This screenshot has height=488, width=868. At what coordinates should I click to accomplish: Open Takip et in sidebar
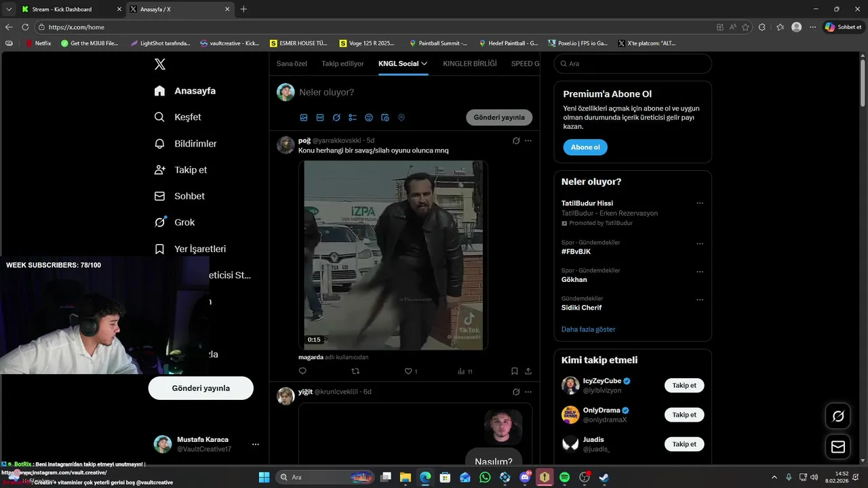(x=180, y=170)
